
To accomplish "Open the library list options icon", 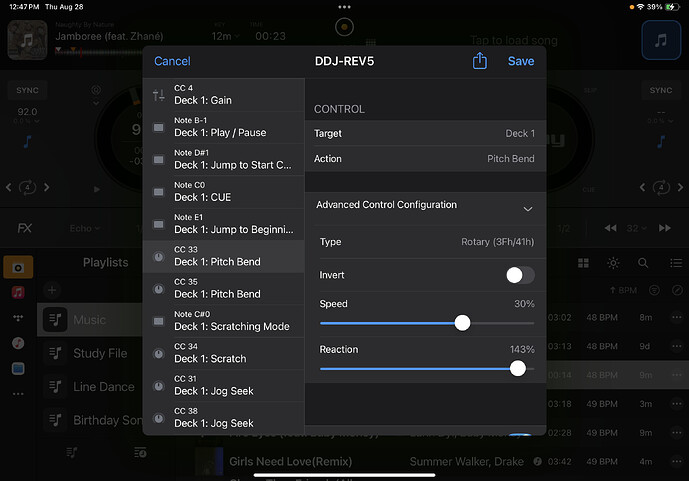I will click(x=676, y=263).
